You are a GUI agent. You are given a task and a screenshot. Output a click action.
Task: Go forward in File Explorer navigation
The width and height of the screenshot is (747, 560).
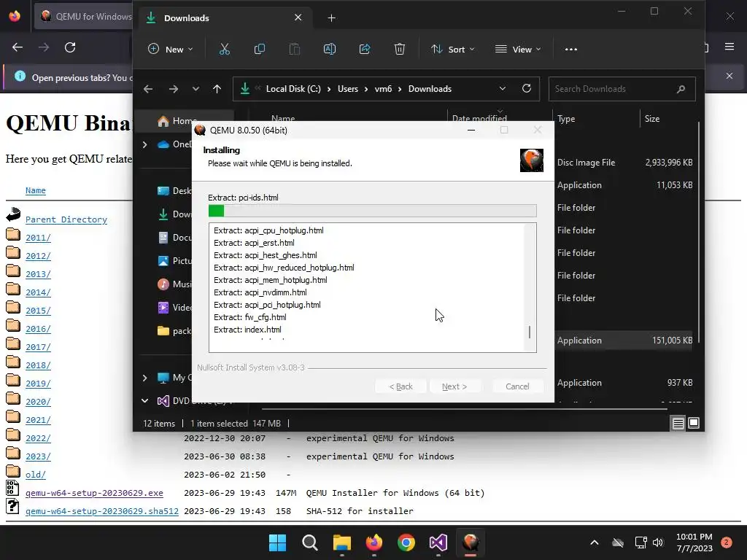(x=174, y=89)
